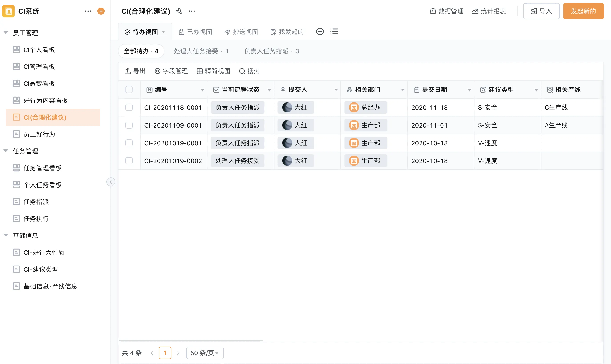Collapse the 任务管理 sidebar group
The height and width of the screenshot is (364, 611).
[6, 151]
